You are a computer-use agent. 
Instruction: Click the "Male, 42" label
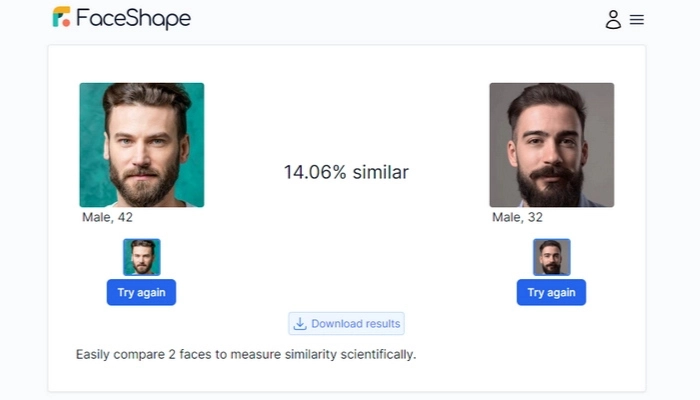pyautogui.click(x=107, y=217)
